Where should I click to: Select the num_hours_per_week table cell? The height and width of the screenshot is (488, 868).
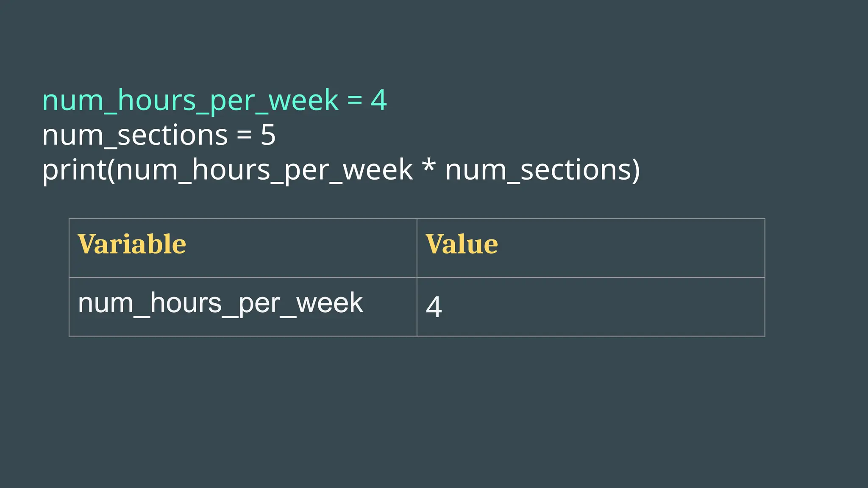click(220, 304)
